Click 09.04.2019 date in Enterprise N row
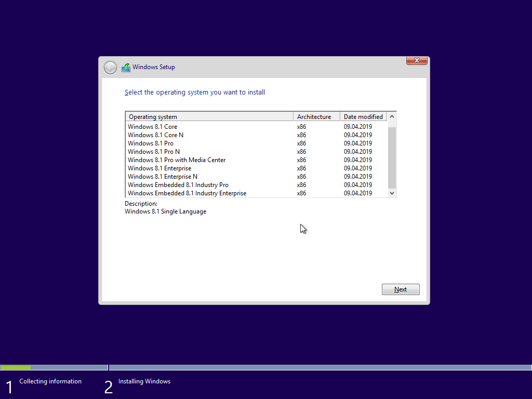The image size is (532, 399). [357, 177]
